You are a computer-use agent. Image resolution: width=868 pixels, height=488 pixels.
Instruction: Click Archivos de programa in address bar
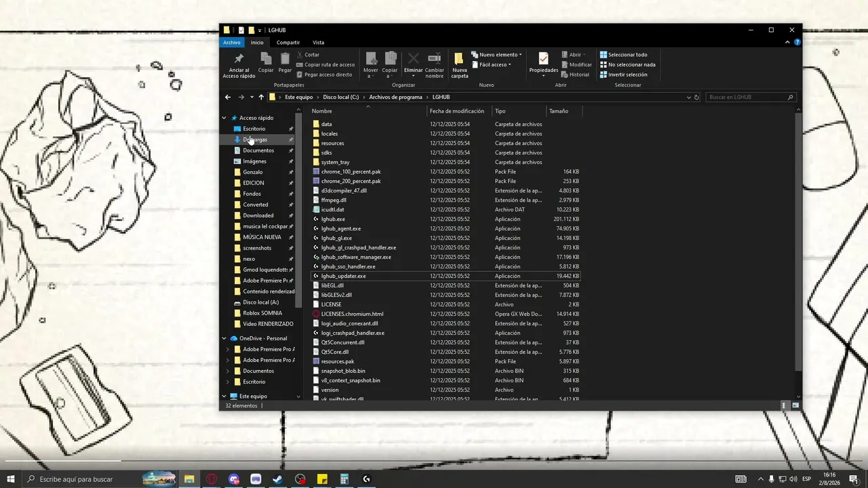pos(395,97)
